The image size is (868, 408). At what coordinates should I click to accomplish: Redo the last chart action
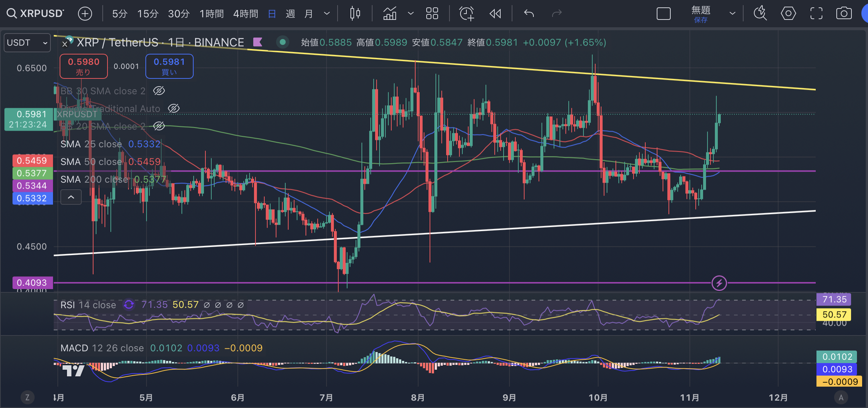[557, 14]
